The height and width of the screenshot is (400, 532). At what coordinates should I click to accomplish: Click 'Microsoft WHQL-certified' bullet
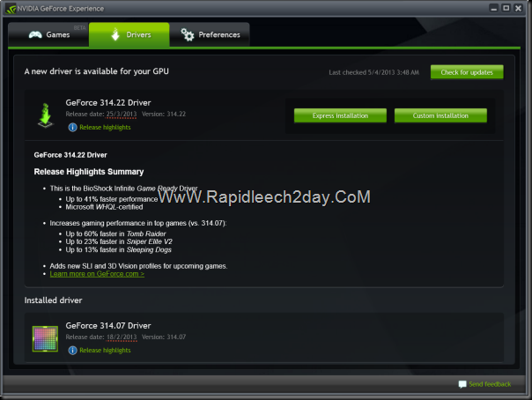click(104, 207)
